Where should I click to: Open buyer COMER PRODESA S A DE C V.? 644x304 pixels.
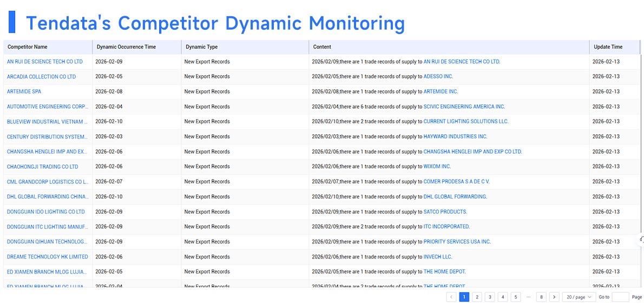(x=457, y=181)
